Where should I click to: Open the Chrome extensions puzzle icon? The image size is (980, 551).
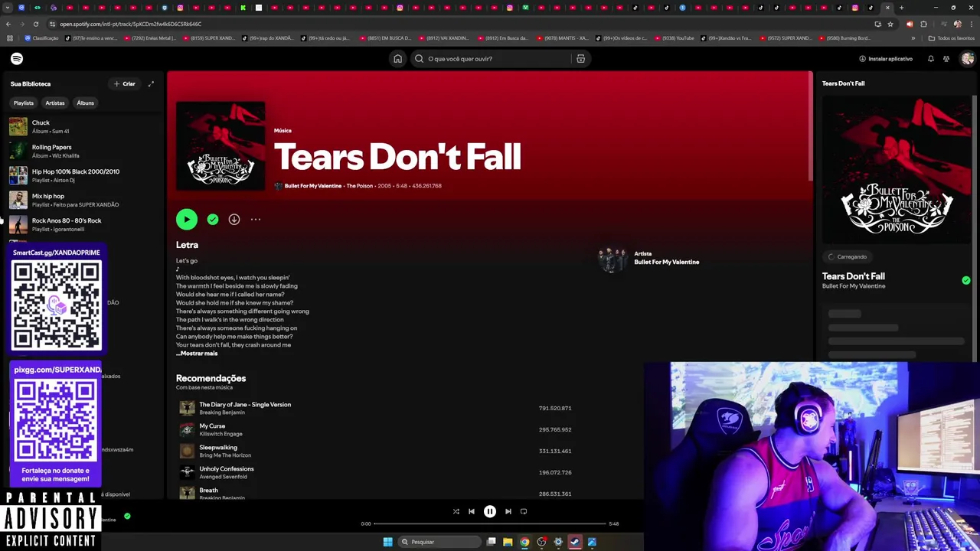923,24
